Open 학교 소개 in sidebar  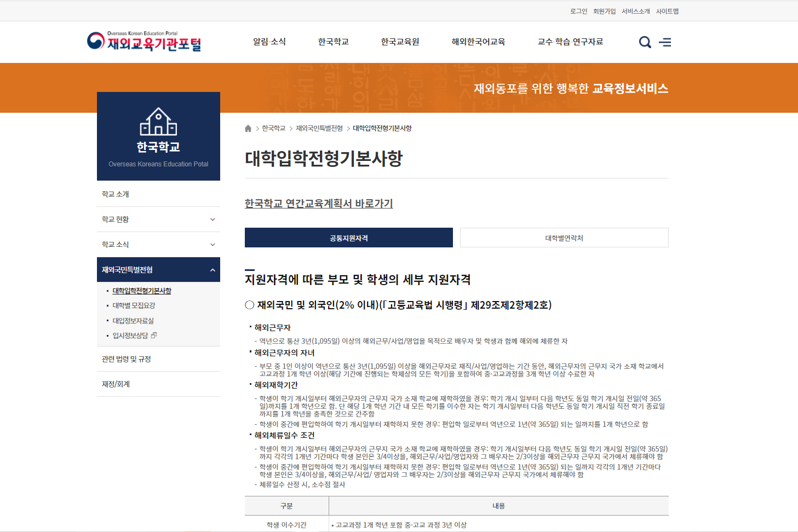[158, 194]
